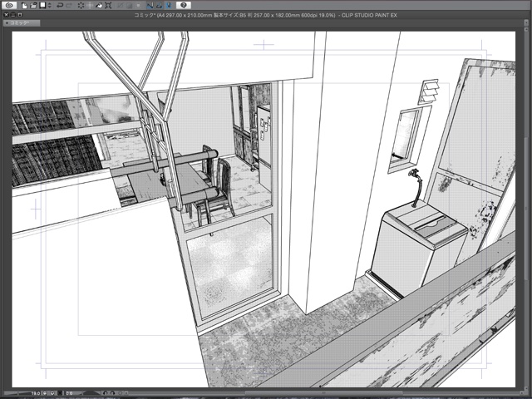Open the CLIP STUDIO launcher icon
The width and height of the screenshot is (532, 399).
(x=9, y=5)
